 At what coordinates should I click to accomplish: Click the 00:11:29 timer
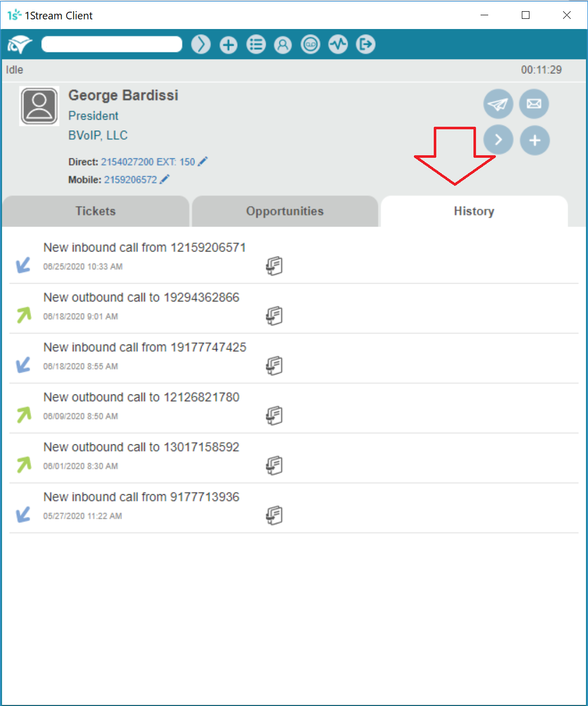pos(541,70)
